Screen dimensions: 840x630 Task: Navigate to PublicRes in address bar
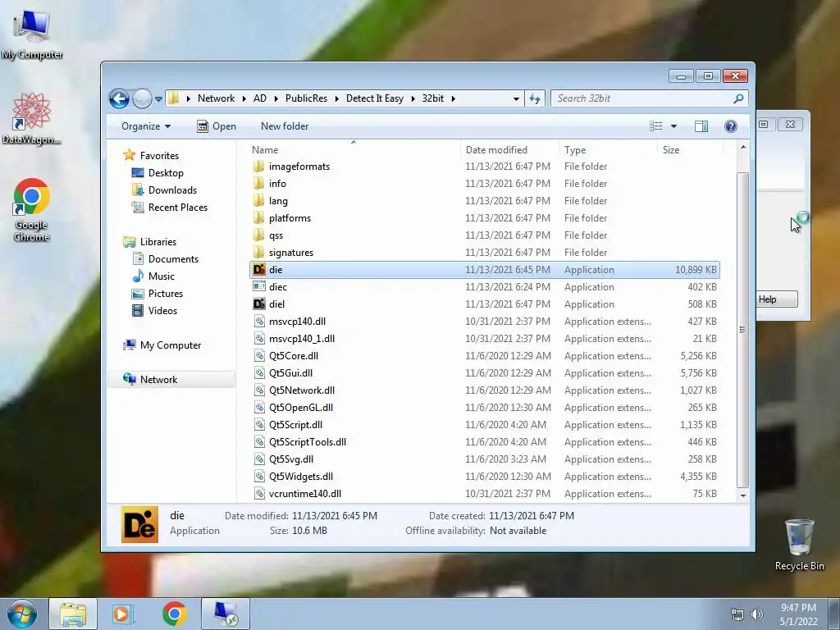coord(306,98)
